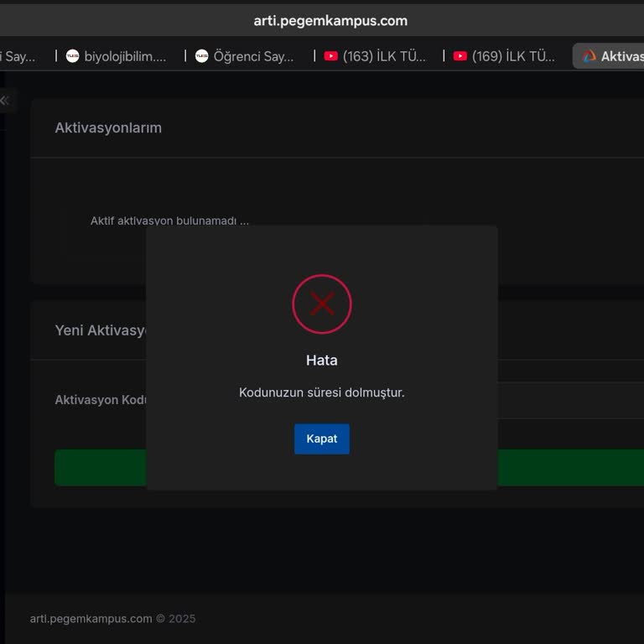Click the Aktivasyonlarım section heading
This screenshot has height=644, width=644.
tap(108, 127)
